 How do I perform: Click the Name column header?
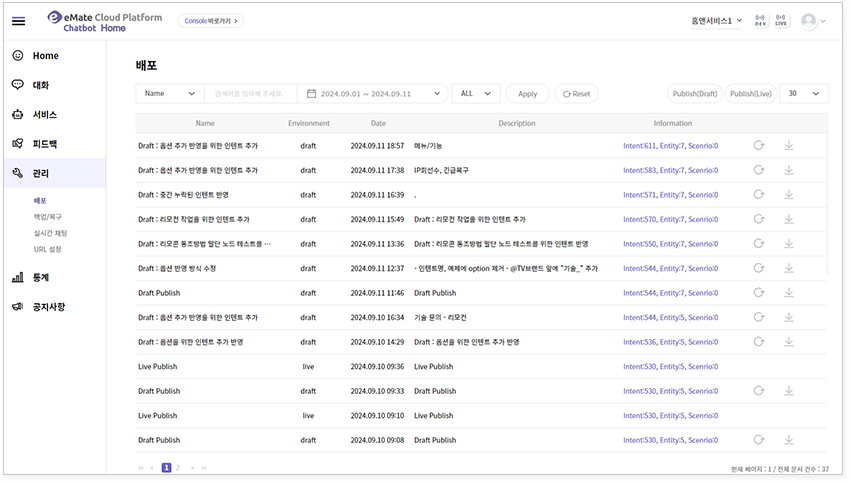pyautogui.click(x=205, y=123)
